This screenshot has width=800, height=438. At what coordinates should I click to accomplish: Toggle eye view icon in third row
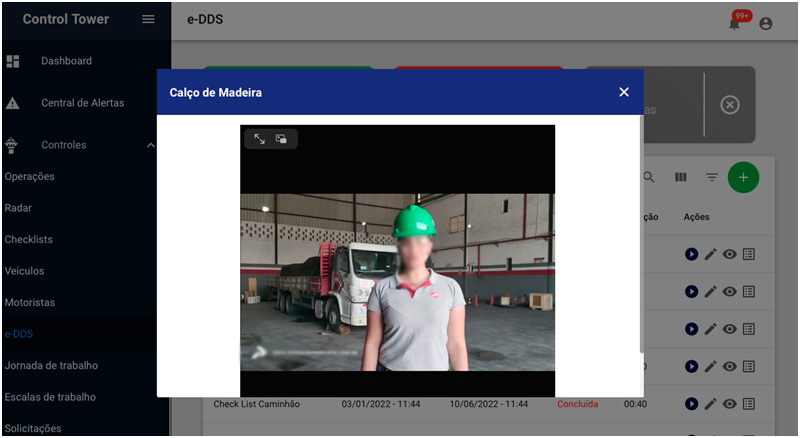tap(730, 329)
